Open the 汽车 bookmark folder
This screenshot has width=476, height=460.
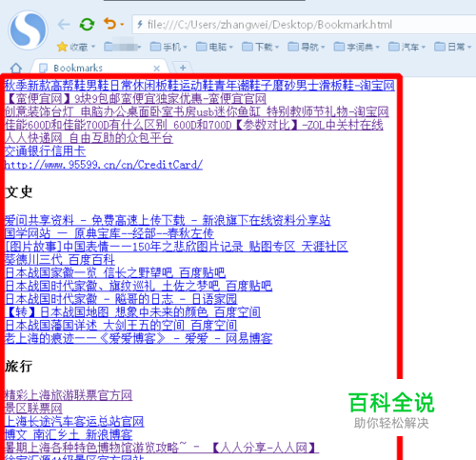pyautogui.click(x=407, y=47)
